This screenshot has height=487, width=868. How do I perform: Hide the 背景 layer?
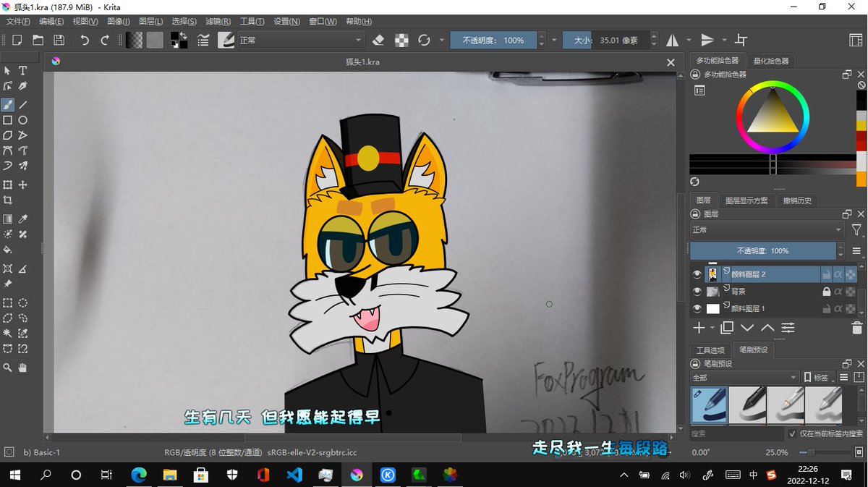coord(697,292)
